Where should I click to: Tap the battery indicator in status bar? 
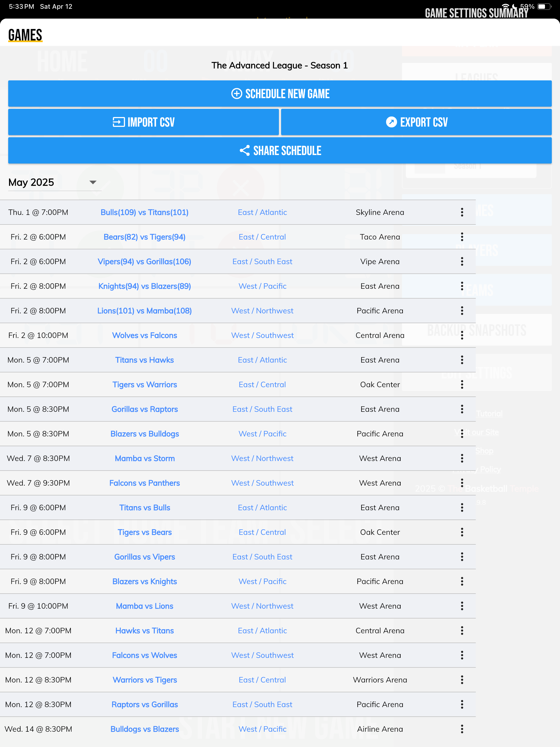pos(544,6)
